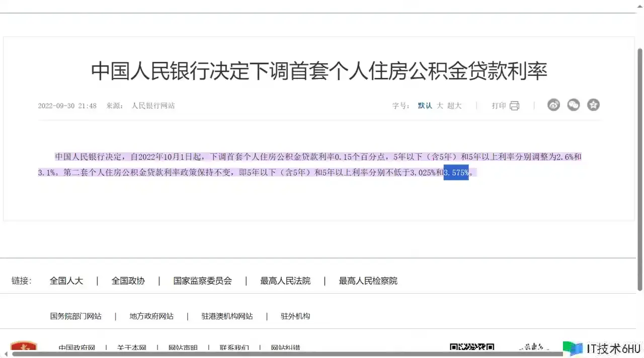Open the 全国人大 link
This screenshot has width=644, height=358.
click(x=66, y=281)
